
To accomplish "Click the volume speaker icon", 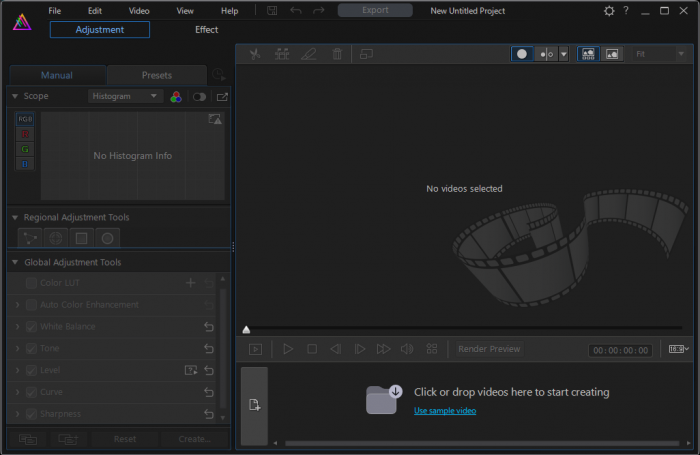I will click(407, 349).
